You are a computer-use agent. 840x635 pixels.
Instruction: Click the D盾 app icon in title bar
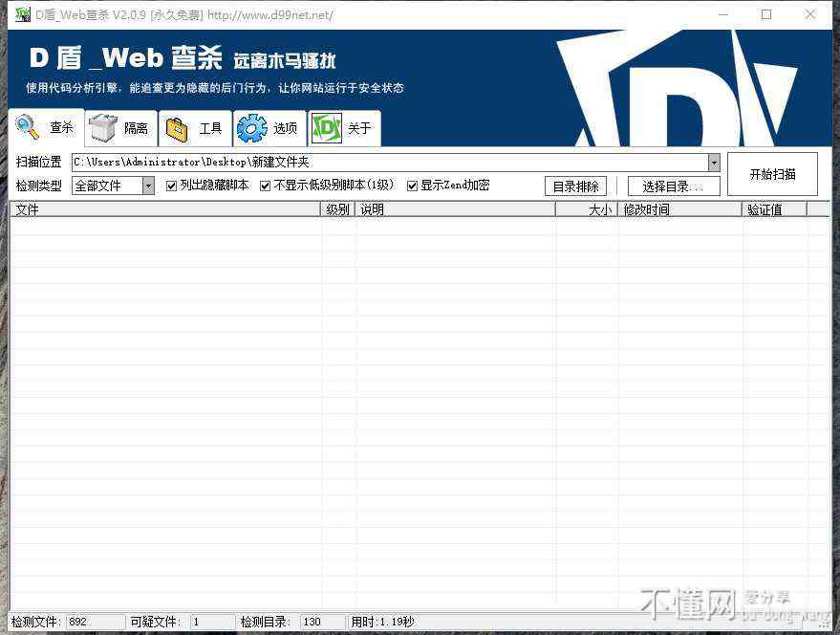pyautogui.click(x=23, y=14)
